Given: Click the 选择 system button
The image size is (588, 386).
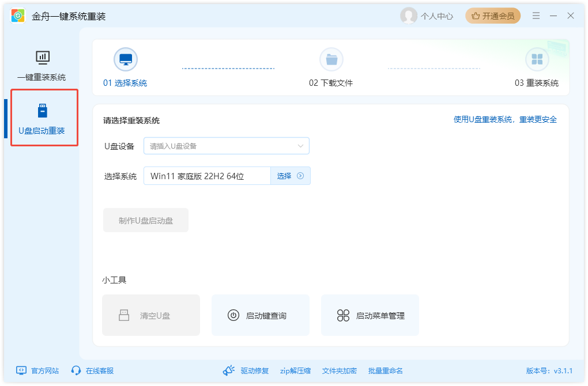Looking at the screenshot, I should coord(290,176).
